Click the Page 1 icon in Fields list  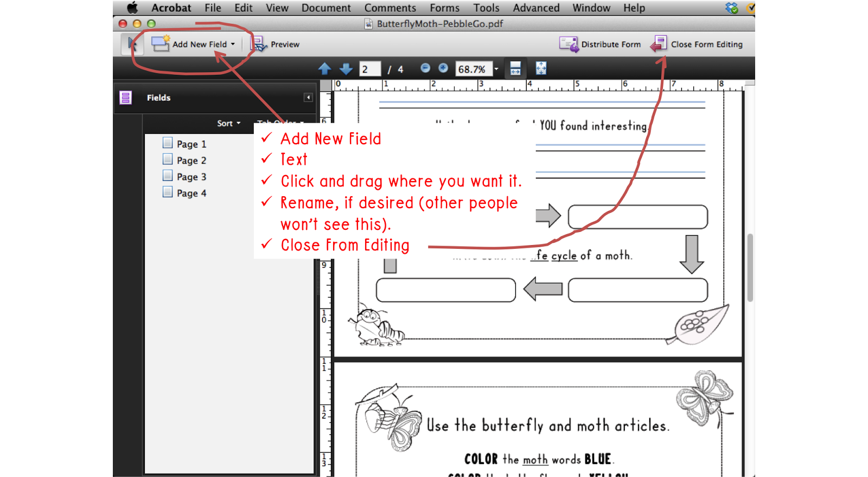tap(168, 143)
